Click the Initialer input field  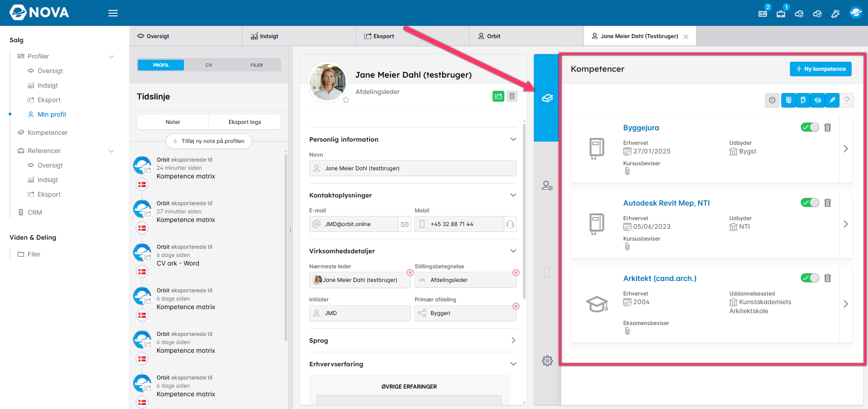click(x=360, y=313)
